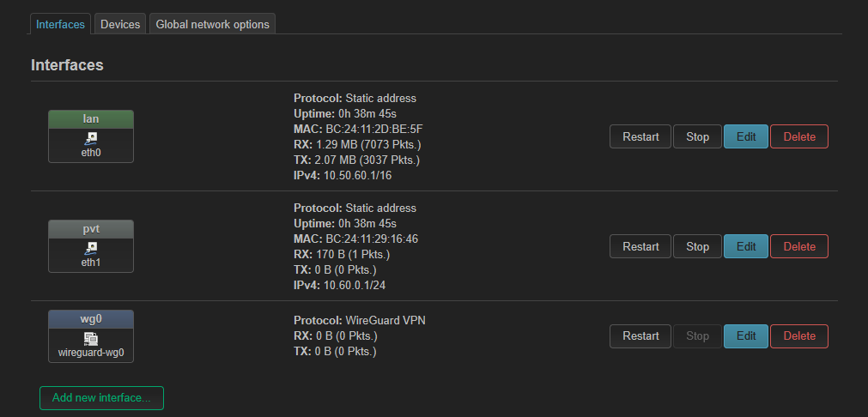Select the lan interface badge header
This screenshot has width=868, height=417.
(91, 119)
